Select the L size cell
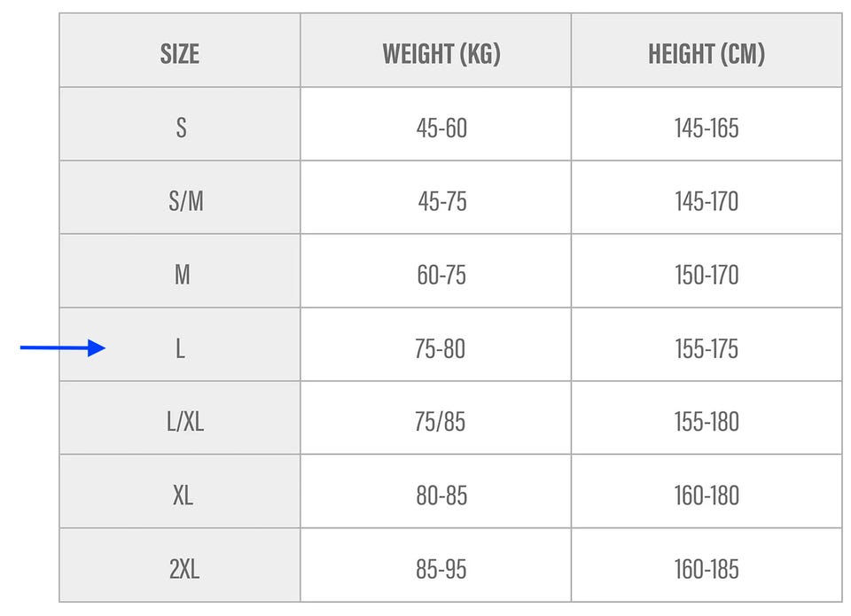 [x=181, y=348]
